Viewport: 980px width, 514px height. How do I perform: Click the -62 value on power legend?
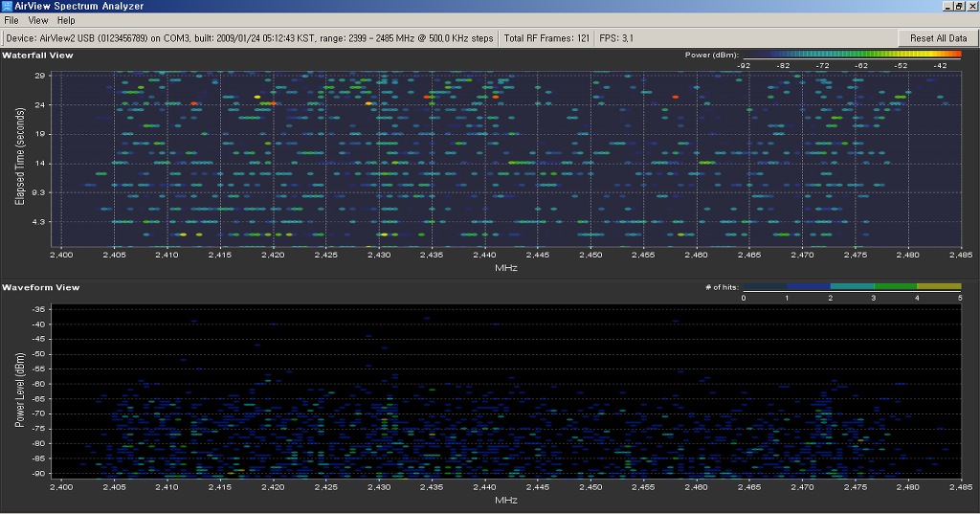click(x=861, y=66)
